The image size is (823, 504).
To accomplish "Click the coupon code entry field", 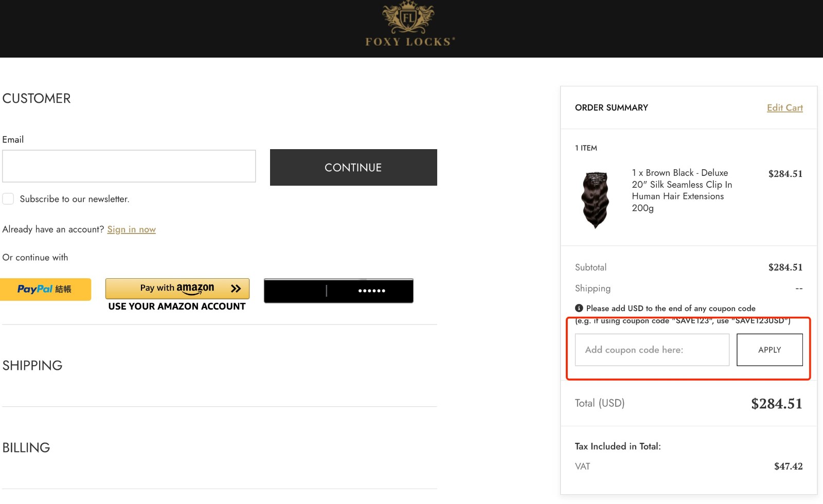I will [652, 350].
